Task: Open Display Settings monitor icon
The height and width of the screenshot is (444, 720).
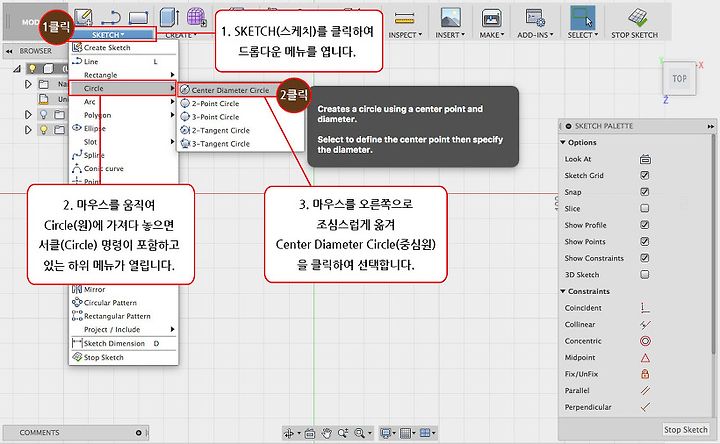Action: tap(385, 433)
